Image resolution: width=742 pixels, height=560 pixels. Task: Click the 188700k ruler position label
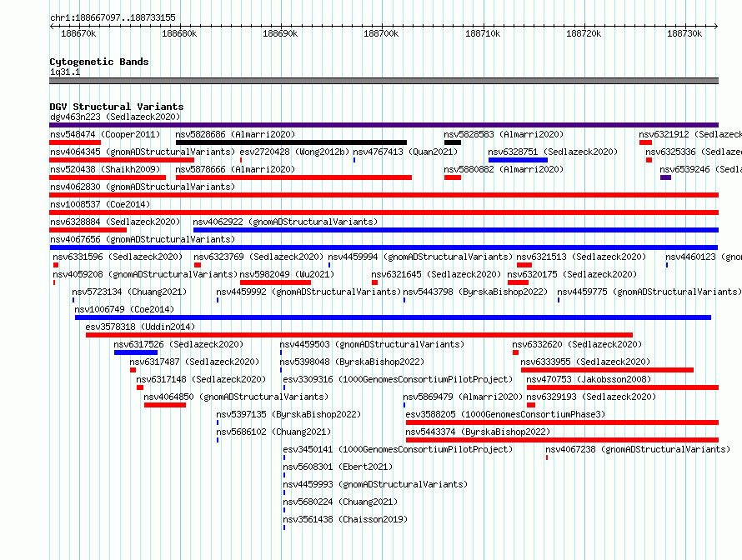coord(381,33)
